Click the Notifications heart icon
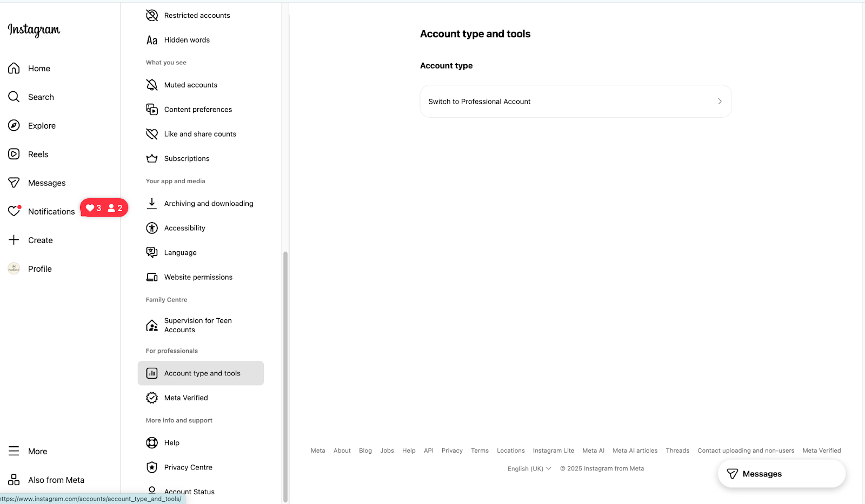Viewport: 865px width, 504px height. tap(14, 211)
